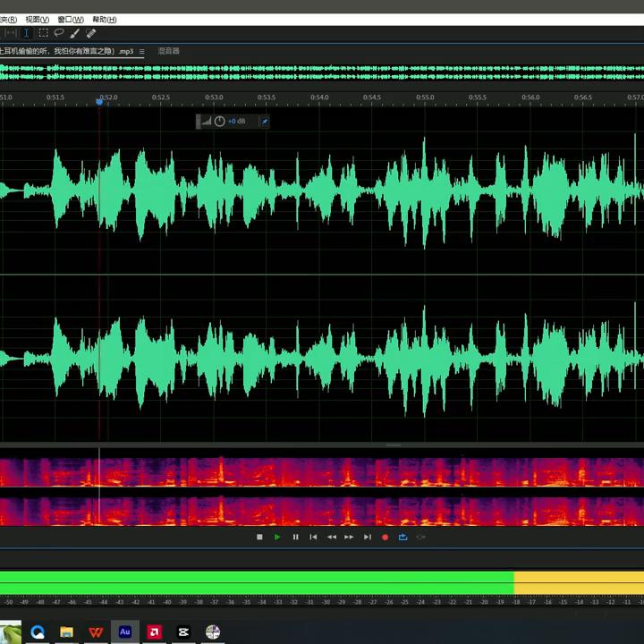This screenshot has height=644, width=644.
Task: Pin the floating volume HUD
Action: 264,121
